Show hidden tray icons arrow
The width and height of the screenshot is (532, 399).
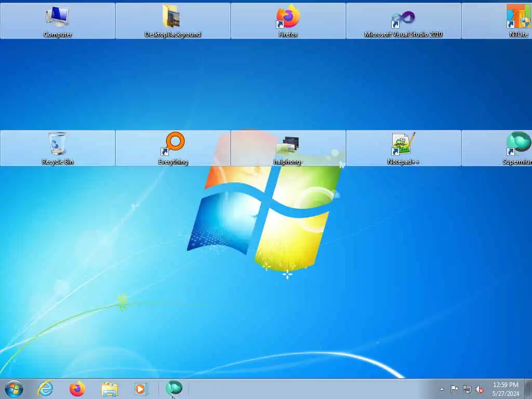tap(442, 390)
